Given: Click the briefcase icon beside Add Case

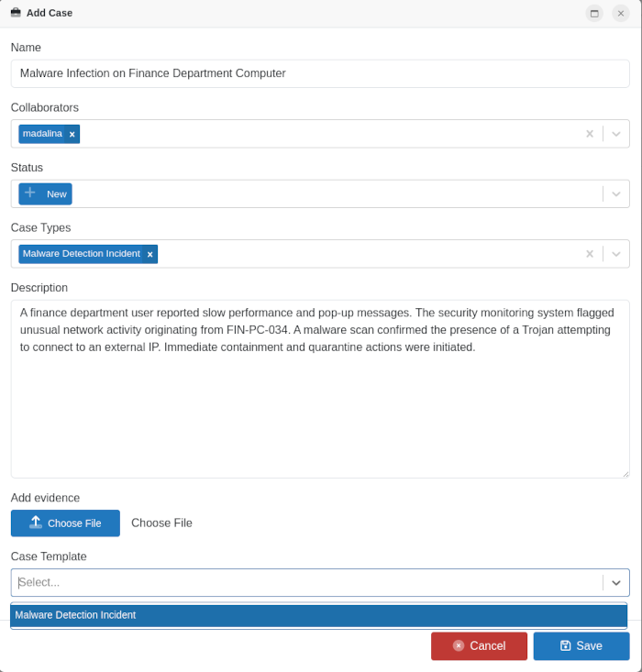Looking at the screenshot, I should tap(16, 13).
